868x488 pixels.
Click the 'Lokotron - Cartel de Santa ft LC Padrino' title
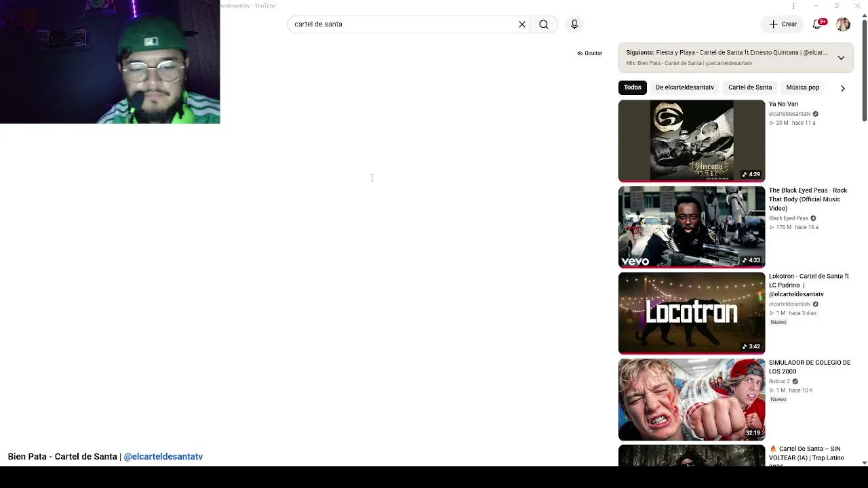[x=809, y=285]
